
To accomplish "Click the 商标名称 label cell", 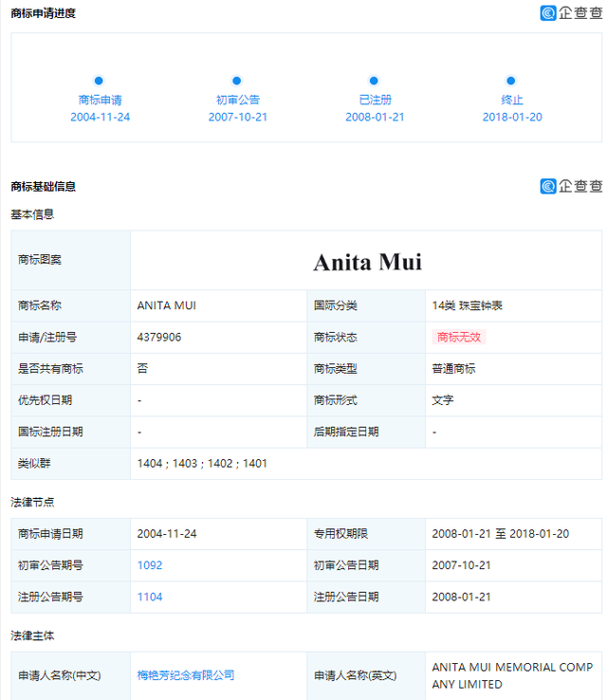I will pyautogui.click(x=70, y=305).
